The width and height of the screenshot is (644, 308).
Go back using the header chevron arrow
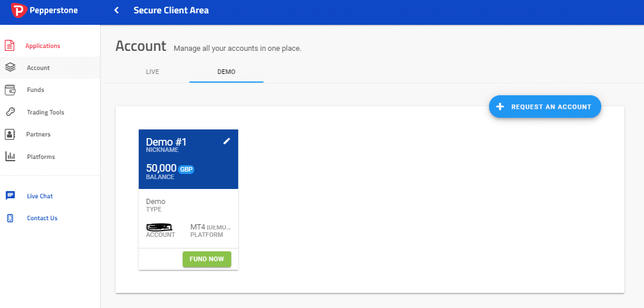(x=117, y=10)
